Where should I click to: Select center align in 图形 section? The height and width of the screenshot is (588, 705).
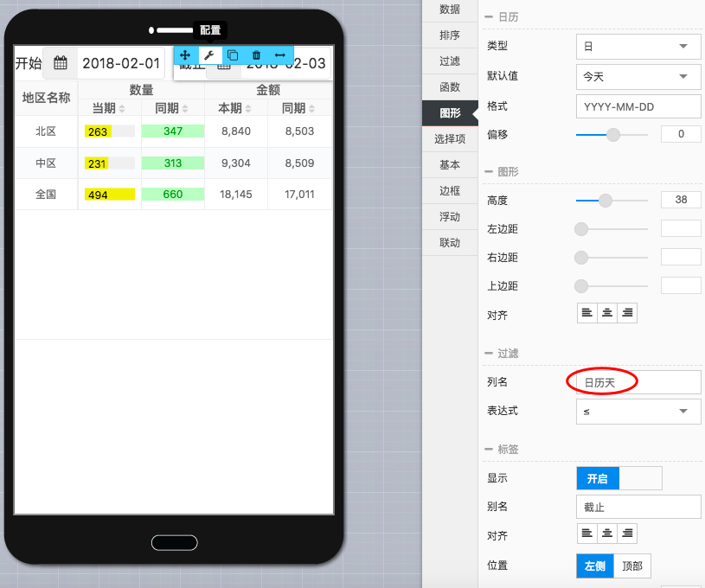607,313
